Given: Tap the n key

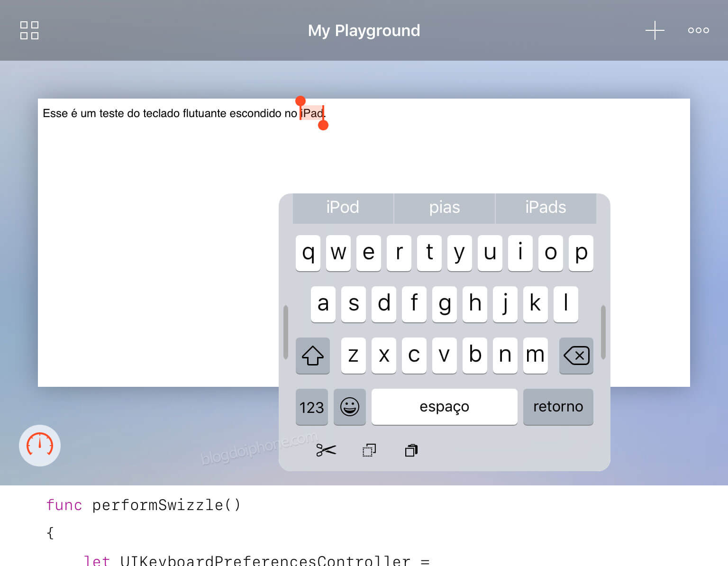Looking at the screenshot, I should 505,356.
